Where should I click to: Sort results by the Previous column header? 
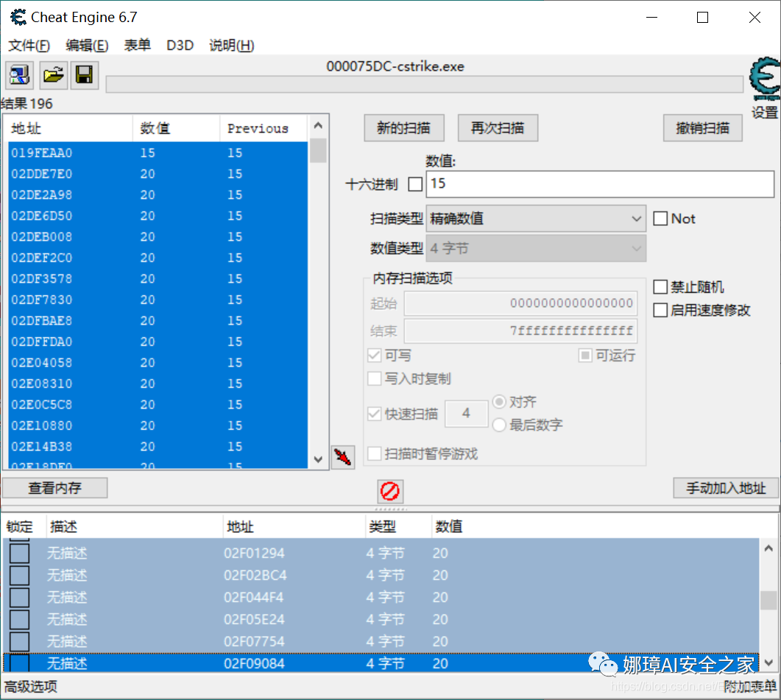click(264, 129)
